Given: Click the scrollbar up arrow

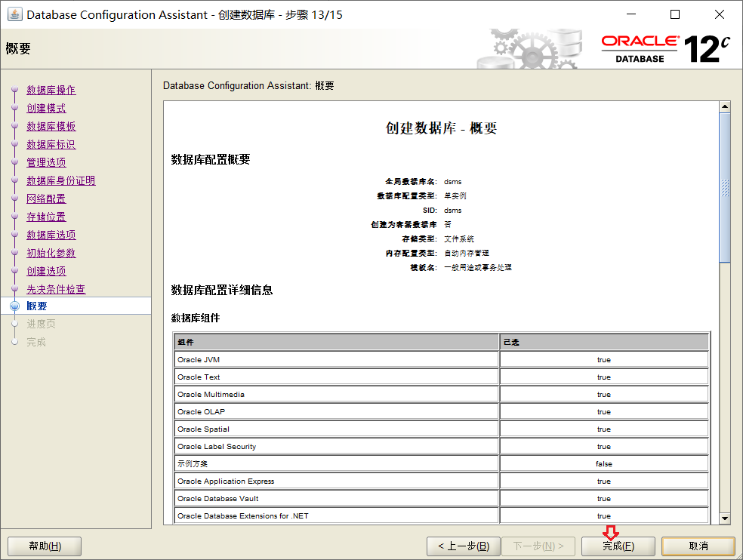Looking at the screenshot, I should click(x=725, y=106).
